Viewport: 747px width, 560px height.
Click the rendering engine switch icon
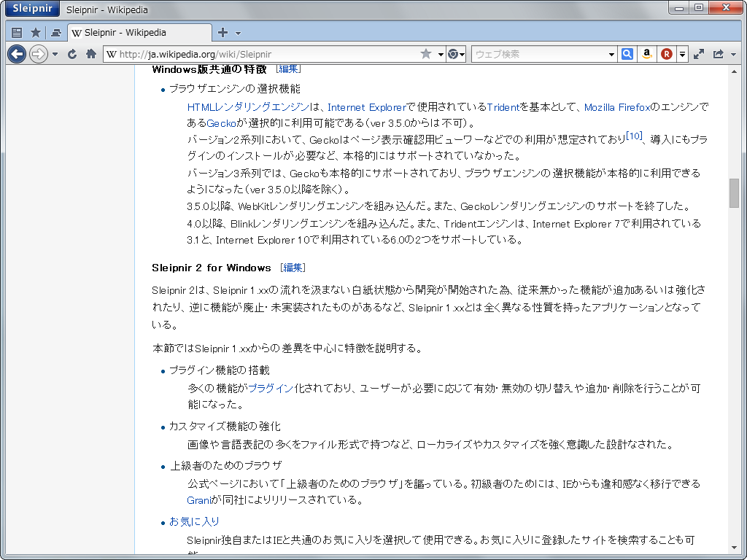pyautogui.click(x=453, y=54)
